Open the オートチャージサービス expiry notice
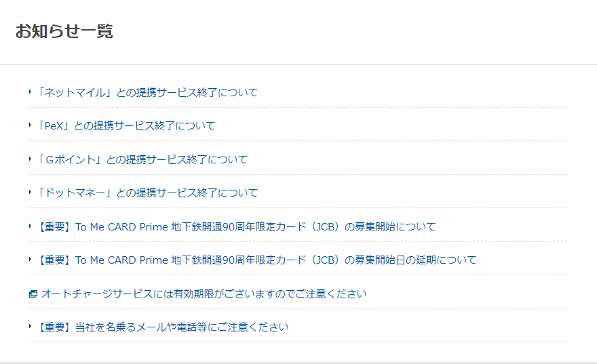The image size is (597, 364). 204,294
